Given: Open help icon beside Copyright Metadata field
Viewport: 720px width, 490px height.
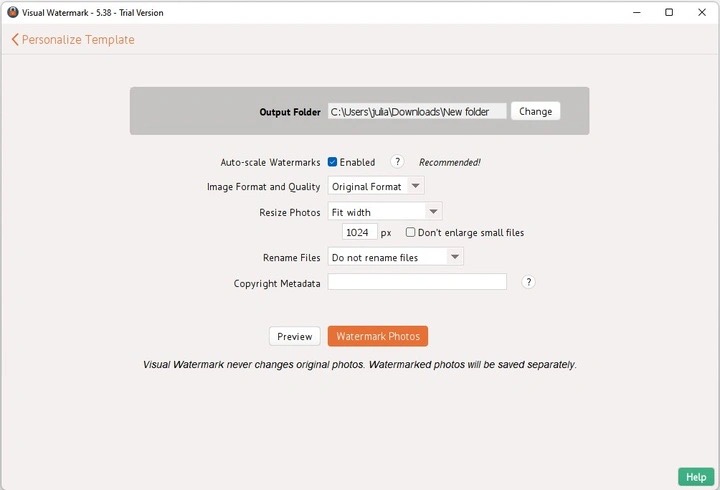Looking at the screenshot, I should (x=529, y=282).
